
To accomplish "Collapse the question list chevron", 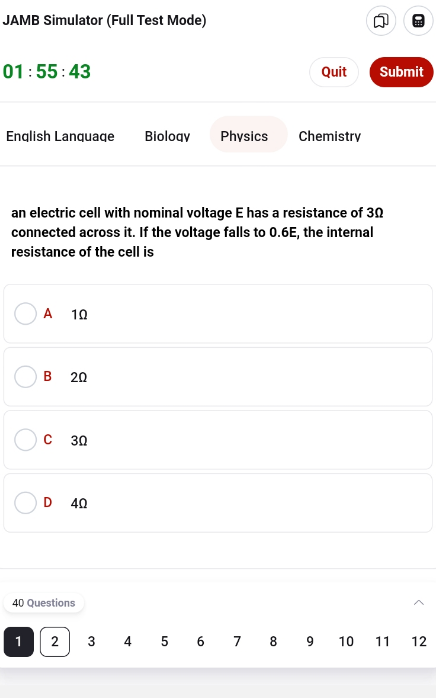I will tap(419, 603).
